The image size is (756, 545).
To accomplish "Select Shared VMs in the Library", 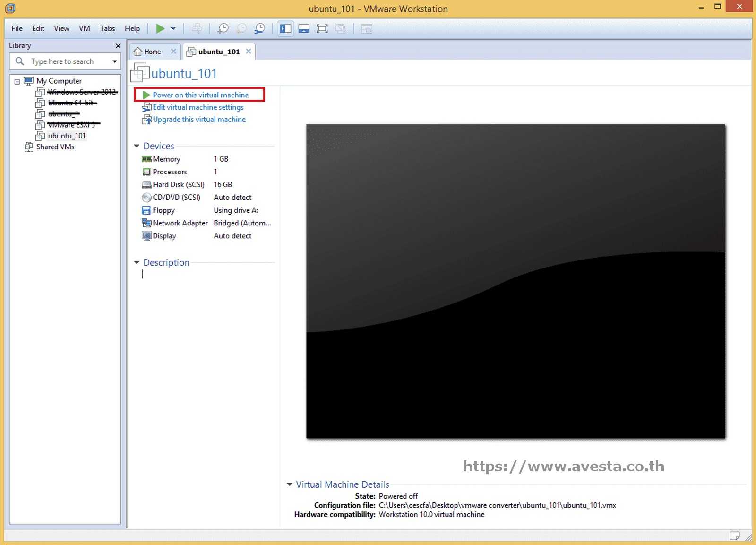I will point(55,147).
